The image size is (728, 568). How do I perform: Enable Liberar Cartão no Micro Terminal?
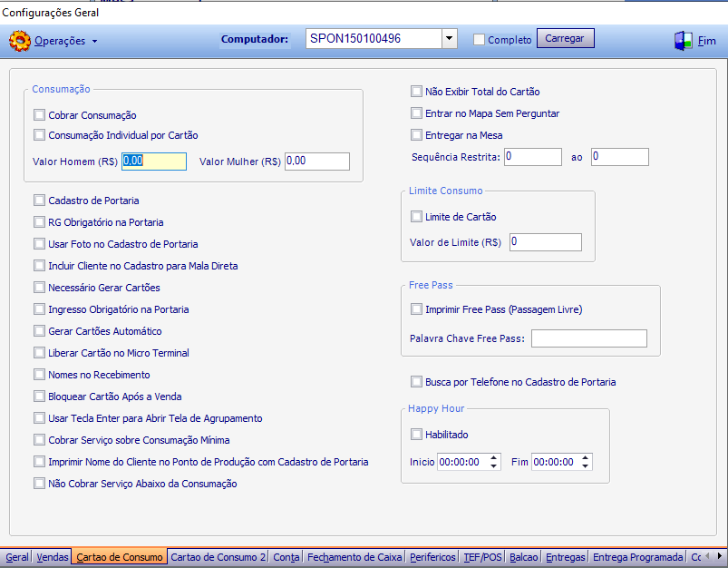click(x=40, y=353)
